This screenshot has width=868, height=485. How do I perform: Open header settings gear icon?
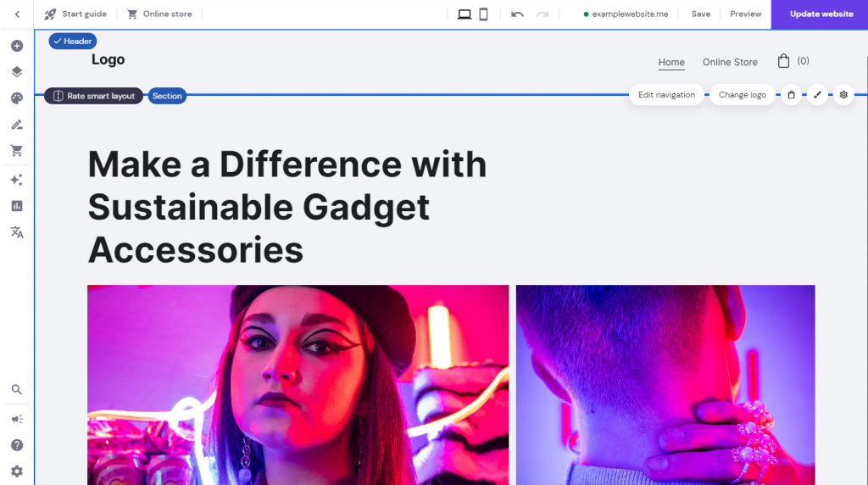pyautogui.click(x=843, y=95)
